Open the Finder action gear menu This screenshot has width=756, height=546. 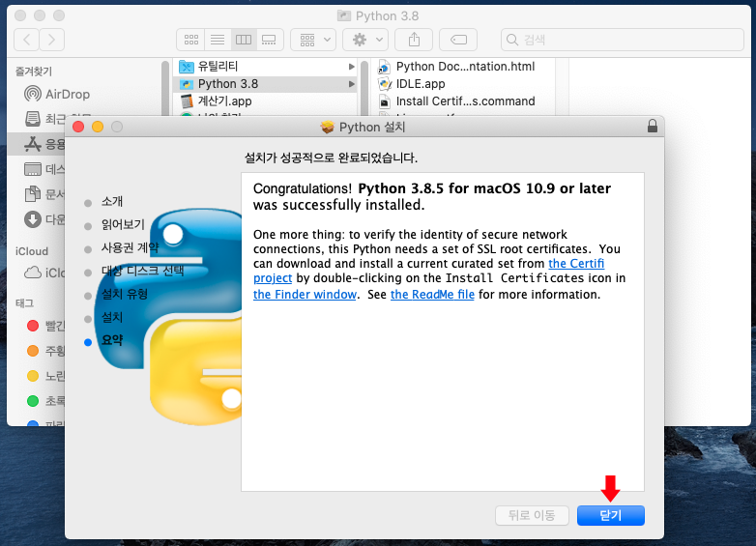(x=365, y=40)
